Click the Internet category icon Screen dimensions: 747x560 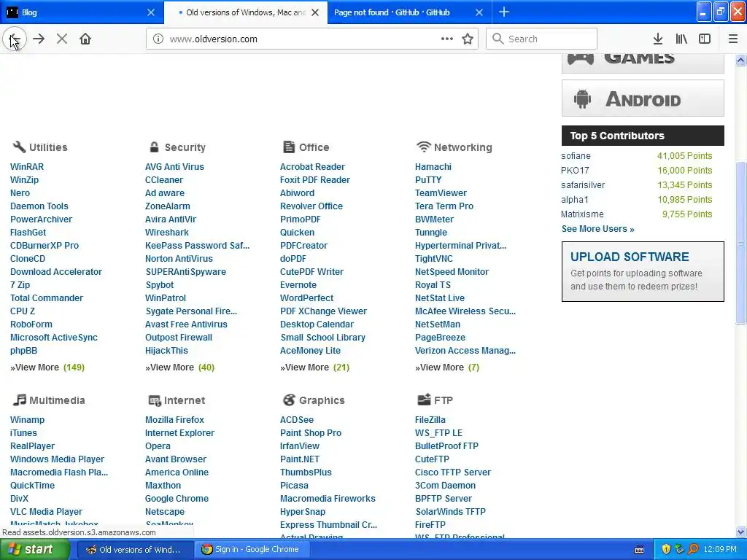coord(155,400)
